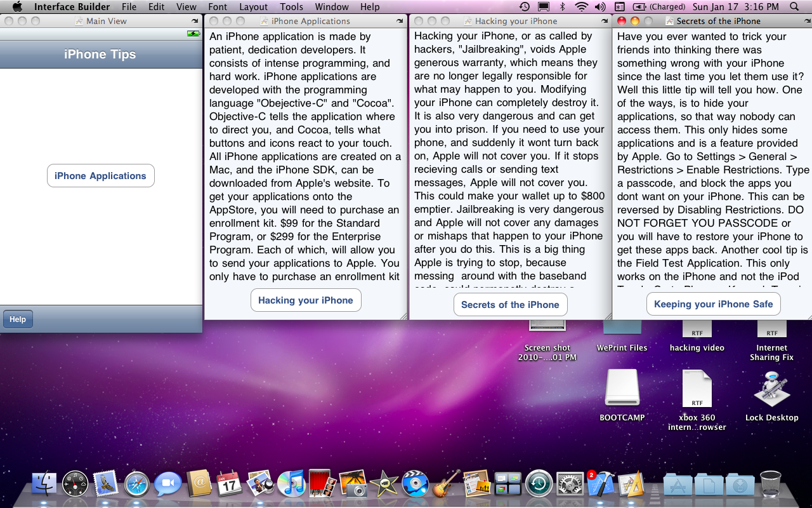Click the Keeping your iPhone Safe button
812x508 pixels.
click(713, 304)
